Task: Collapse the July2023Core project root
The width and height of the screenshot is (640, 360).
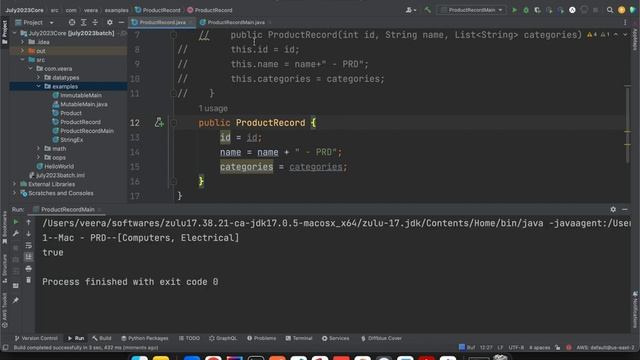Action: 15,33
